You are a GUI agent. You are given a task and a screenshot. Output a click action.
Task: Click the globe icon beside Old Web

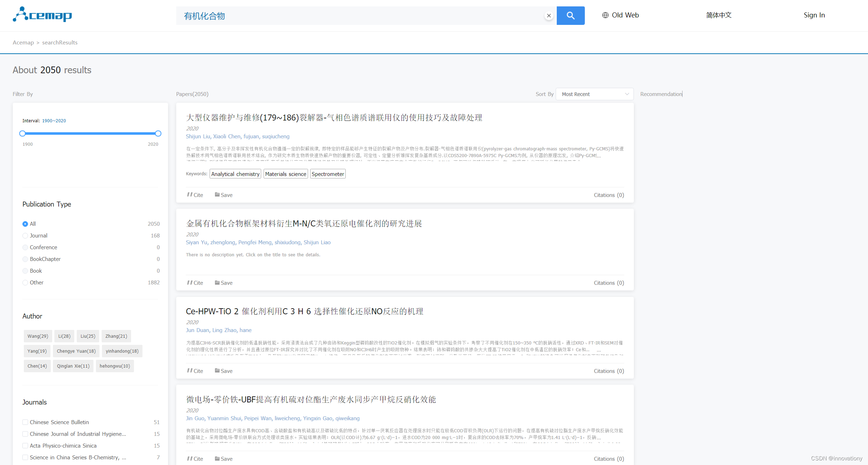605,15
